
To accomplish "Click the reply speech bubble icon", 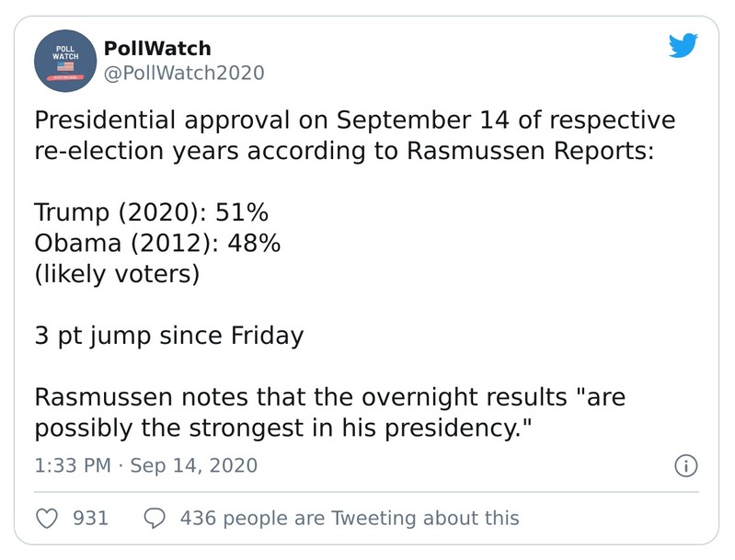I will (155, 519).
